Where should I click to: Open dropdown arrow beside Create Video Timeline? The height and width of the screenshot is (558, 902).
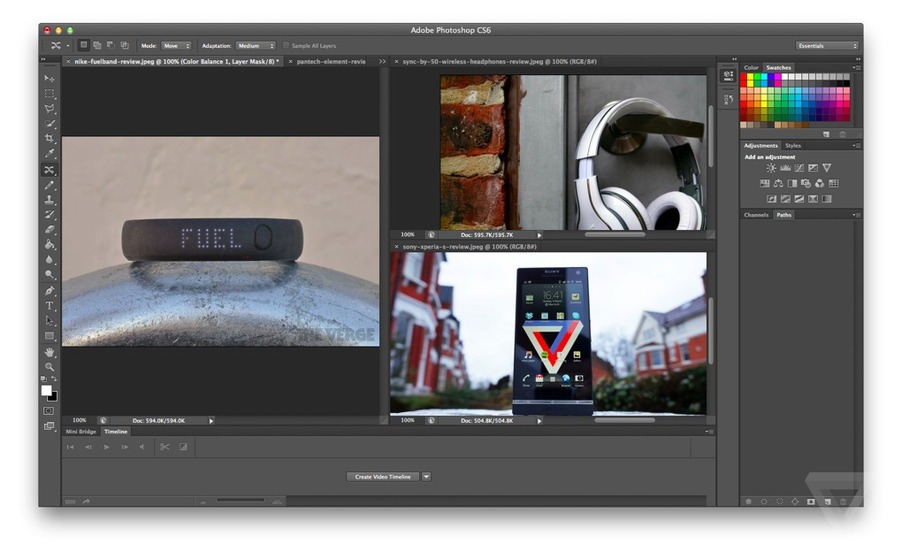[426, 476]
